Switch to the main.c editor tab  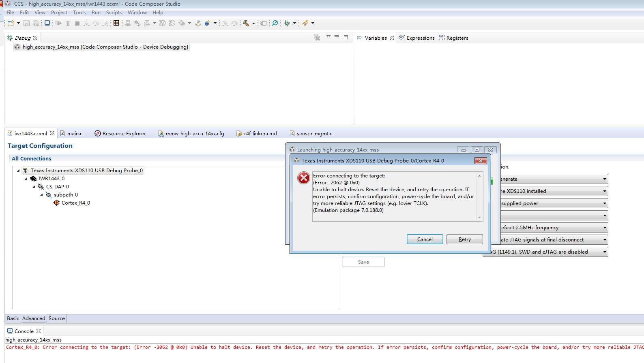coord(71,133)
